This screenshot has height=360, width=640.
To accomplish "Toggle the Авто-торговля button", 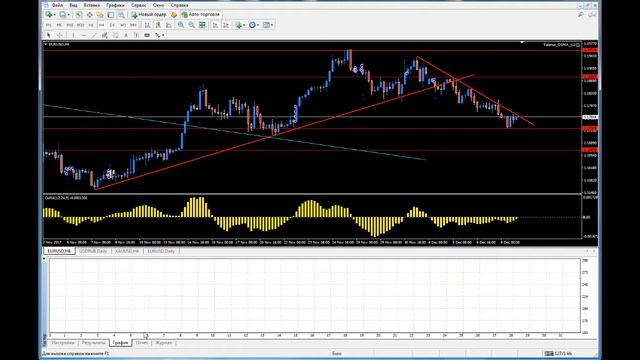I will (x=201, y=15).
